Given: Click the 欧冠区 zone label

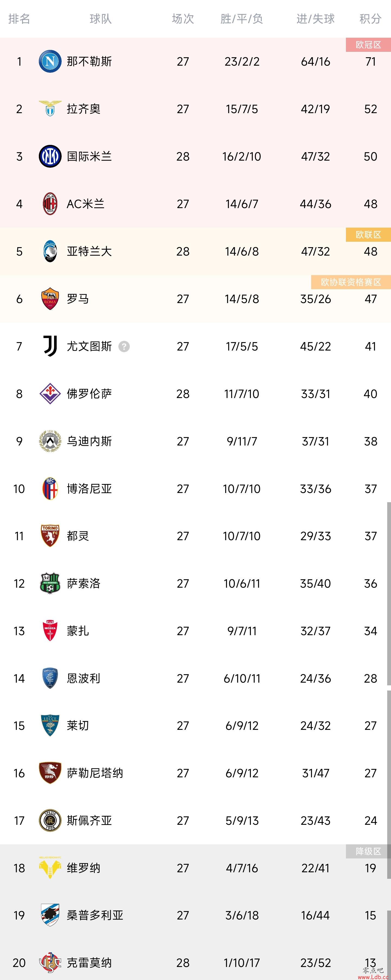Looking at the screenshot, I should click(368, 44).
